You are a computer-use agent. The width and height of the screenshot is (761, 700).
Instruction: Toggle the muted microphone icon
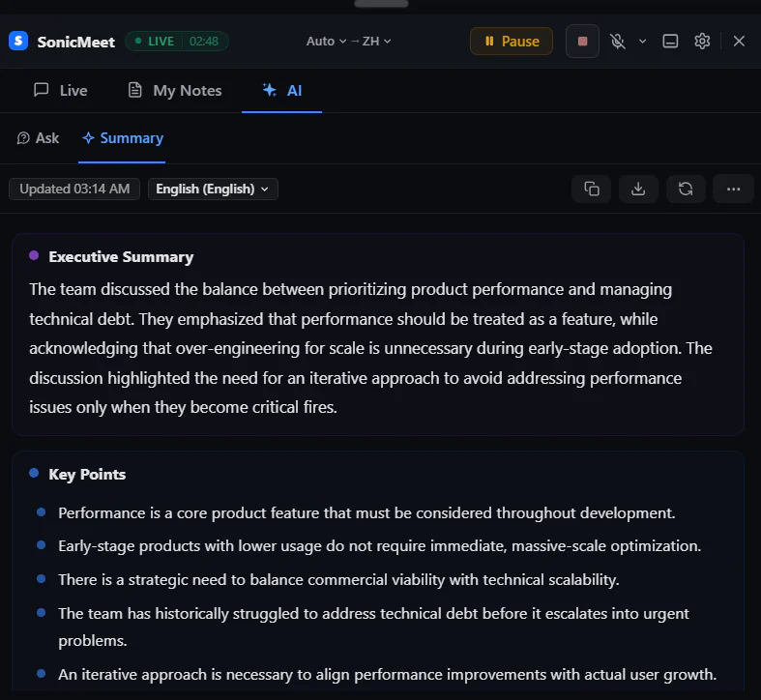tap(617, 42)
